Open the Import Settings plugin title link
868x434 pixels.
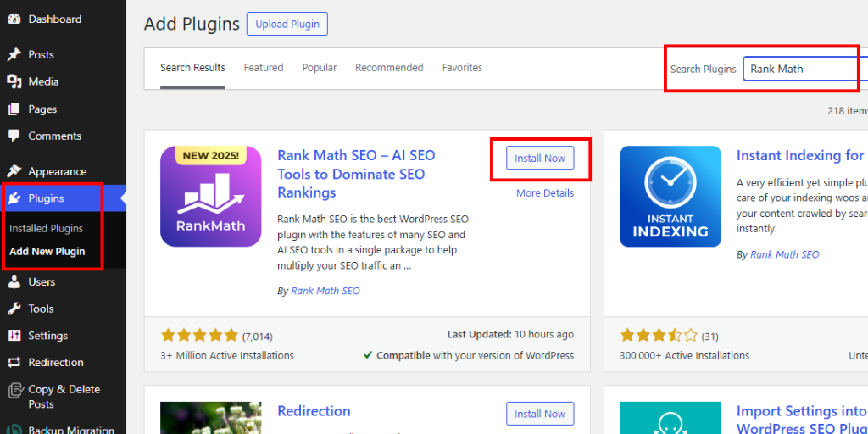click(802, 420)
